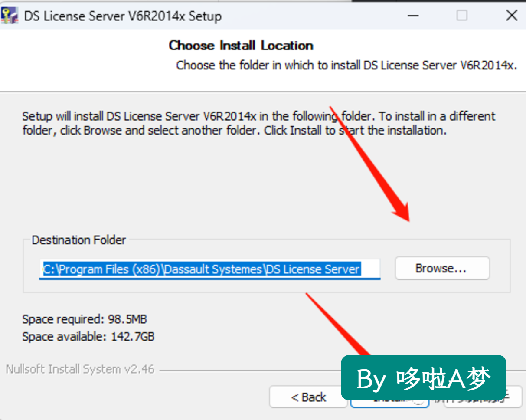
Task: Click the window title DS License Server V6R2014x Setup
Action: (123, 16)
